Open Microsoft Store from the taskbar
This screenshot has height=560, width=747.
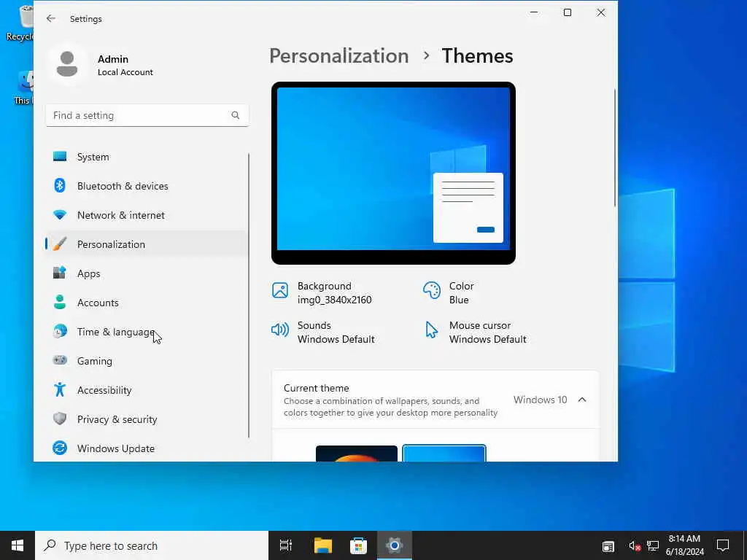click(x=359, y=545)
